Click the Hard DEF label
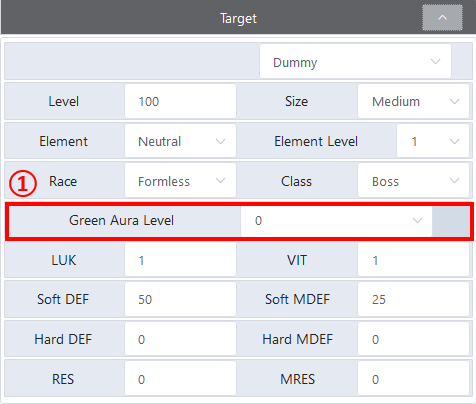Image resolution: width=476 pixels, height=404 pixels. tap(63, 339)
